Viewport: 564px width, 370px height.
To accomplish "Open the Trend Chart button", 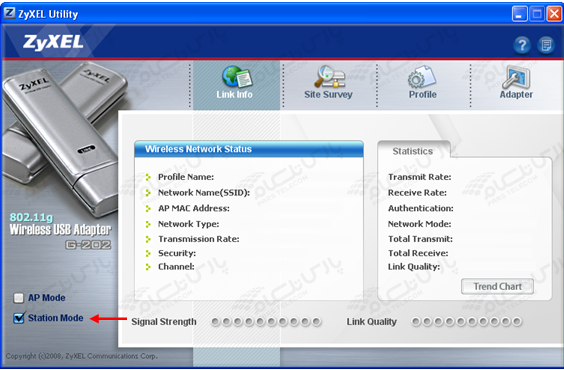I will 497,287.
